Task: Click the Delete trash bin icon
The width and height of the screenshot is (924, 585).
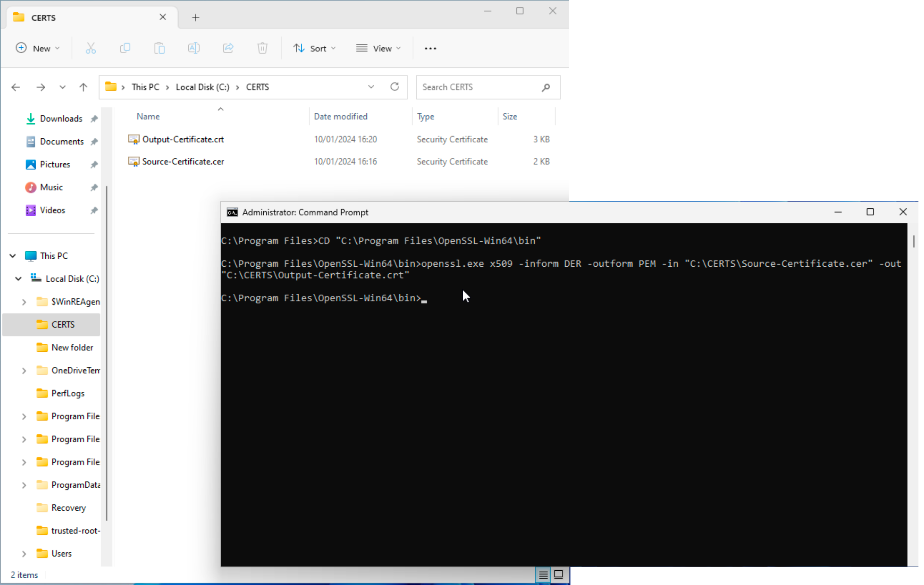Action: [x=262, y=48]
